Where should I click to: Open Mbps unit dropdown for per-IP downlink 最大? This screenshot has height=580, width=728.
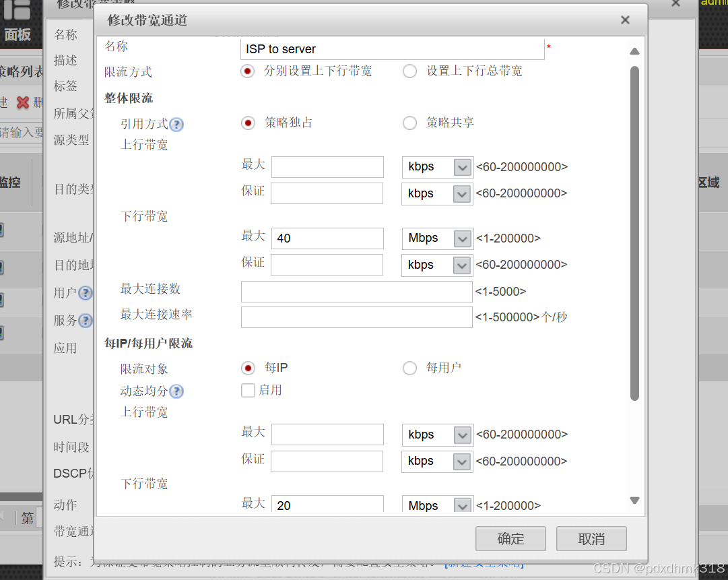coord(438,505)
